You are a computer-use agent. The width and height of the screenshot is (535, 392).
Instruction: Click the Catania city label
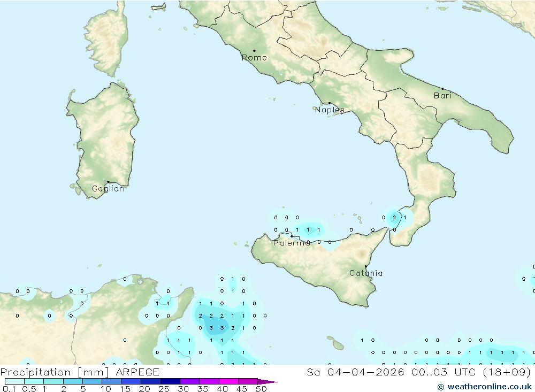[x=366, y=273]
